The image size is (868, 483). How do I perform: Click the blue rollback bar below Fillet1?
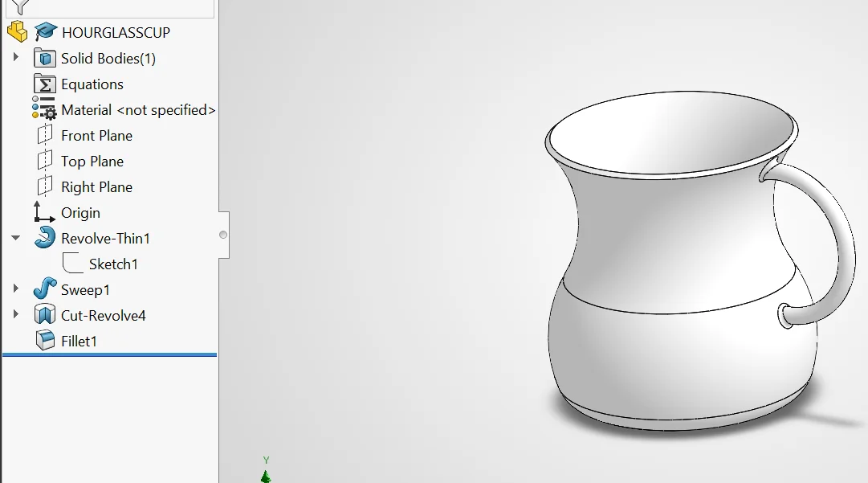110,354
